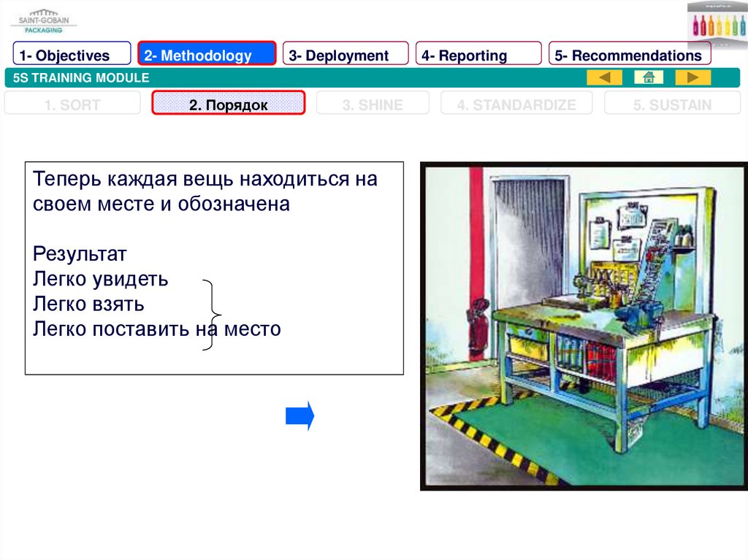The height and width of the screenshot is (560, 748).
Task: Jump to the 5. SUSTAIN step
Action: (x=671, y=105)
